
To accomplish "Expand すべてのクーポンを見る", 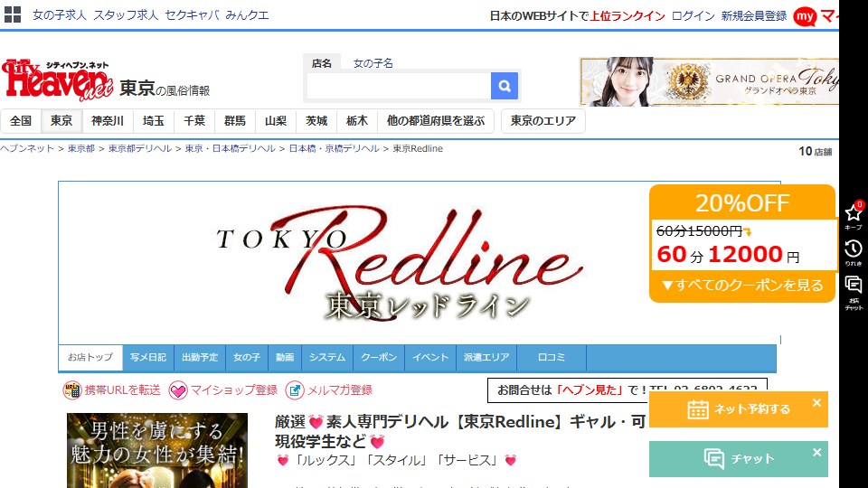I will pyautogui.click(x=742, y=286).
